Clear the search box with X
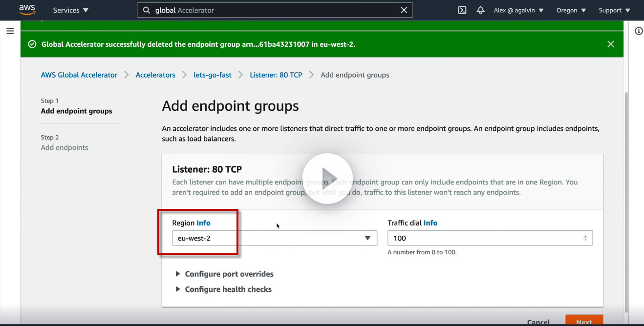Screen dimensions: 644x326 tap(404, 10)
